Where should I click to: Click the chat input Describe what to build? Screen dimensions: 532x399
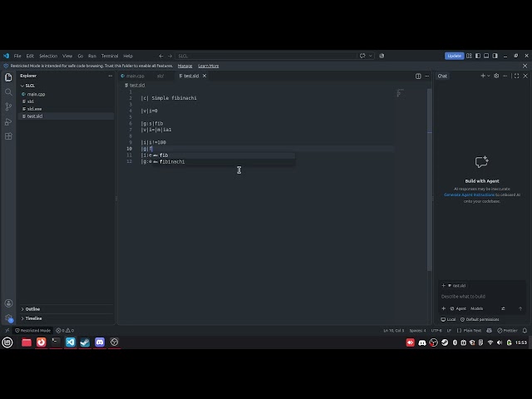coord(481,297)
